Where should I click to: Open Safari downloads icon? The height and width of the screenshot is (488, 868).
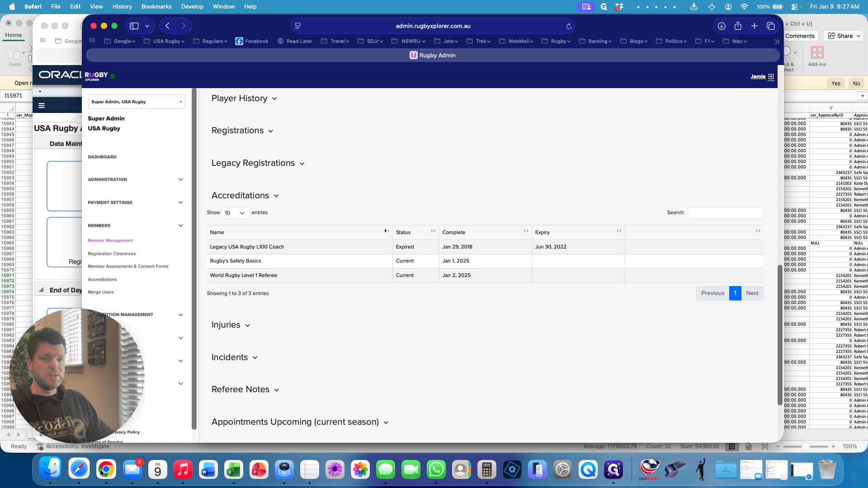click(x=722, y=26)
